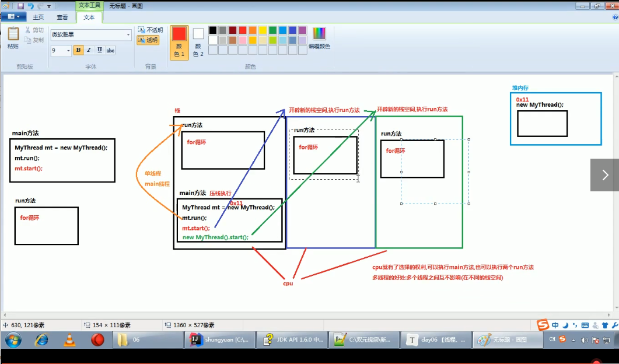
Task: Toggle Strikethrough (abc) formatting
Action: point(110,50)
